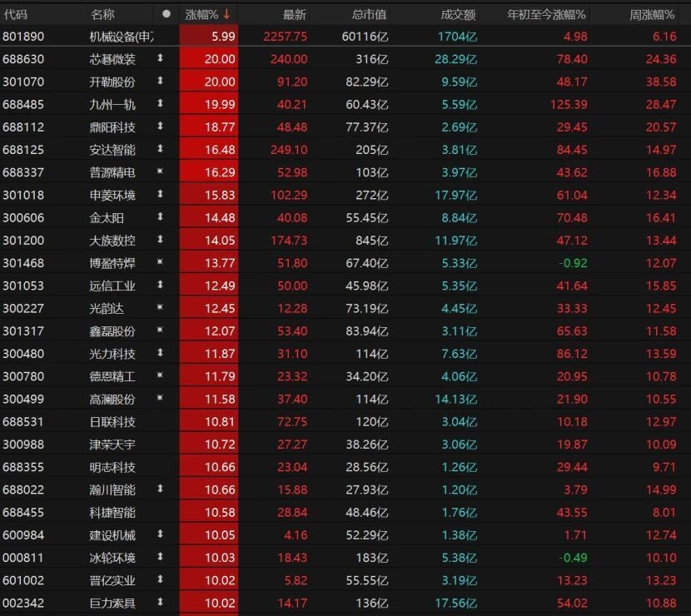This screenshot has height=616, width=691.
Task: Select stock code 300606
Action: coord(23,217)
